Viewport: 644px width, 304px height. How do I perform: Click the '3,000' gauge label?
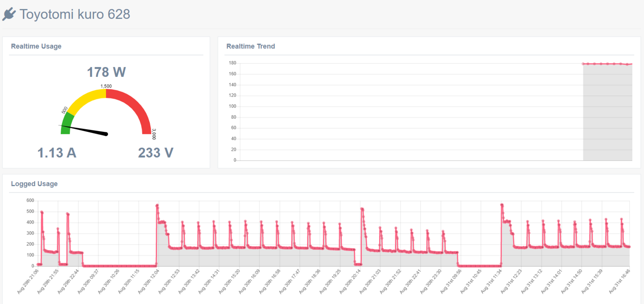click(154, 134)
